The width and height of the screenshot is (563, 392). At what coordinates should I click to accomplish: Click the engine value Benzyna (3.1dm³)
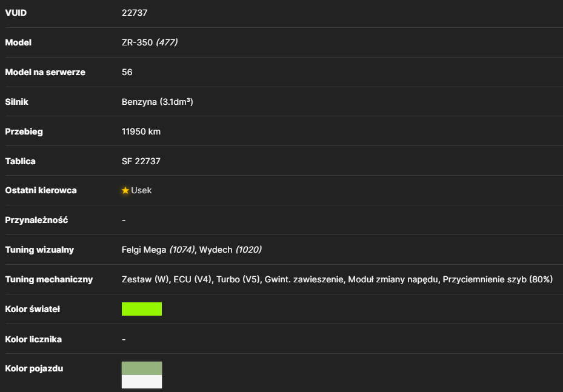pyautogui.click(x=158, y=102)
